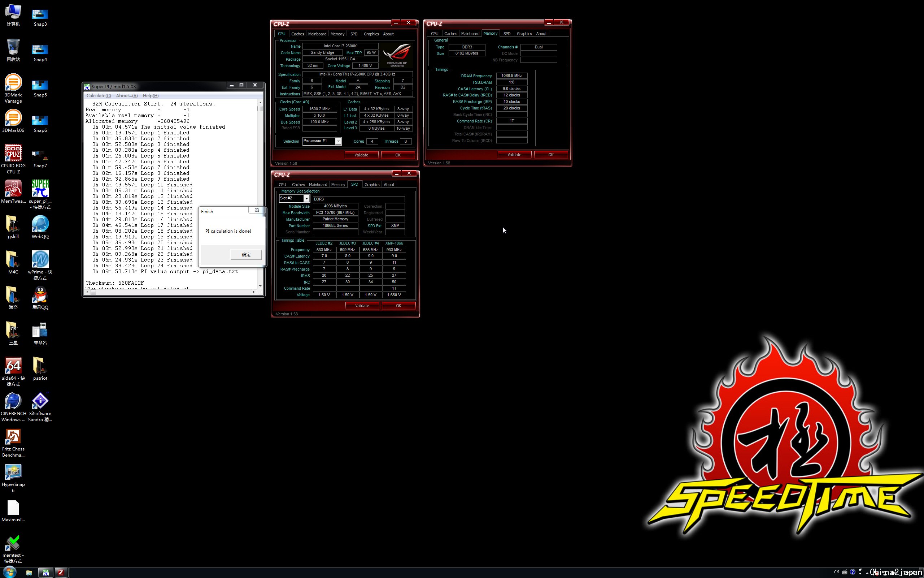
Task: Click the CH input language indicator
Action: click(x=837, y=572)
